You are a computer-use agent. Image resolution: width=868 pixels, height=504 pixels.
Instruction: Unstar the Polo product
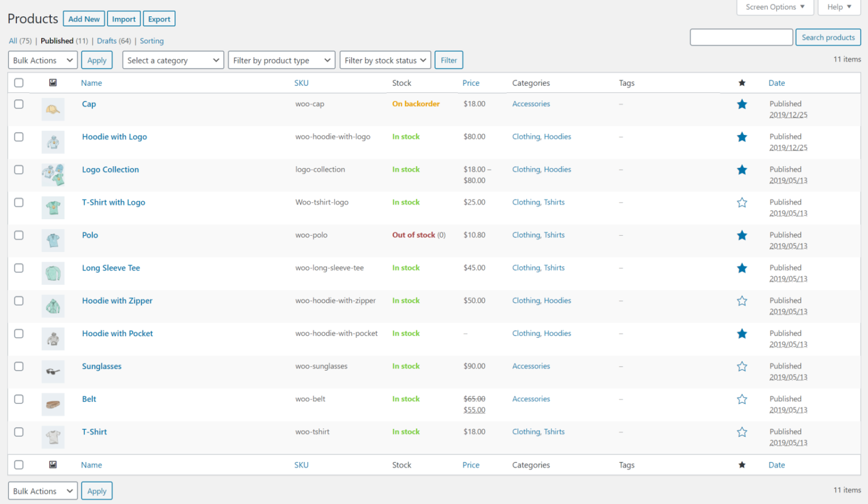coord(742,235)
